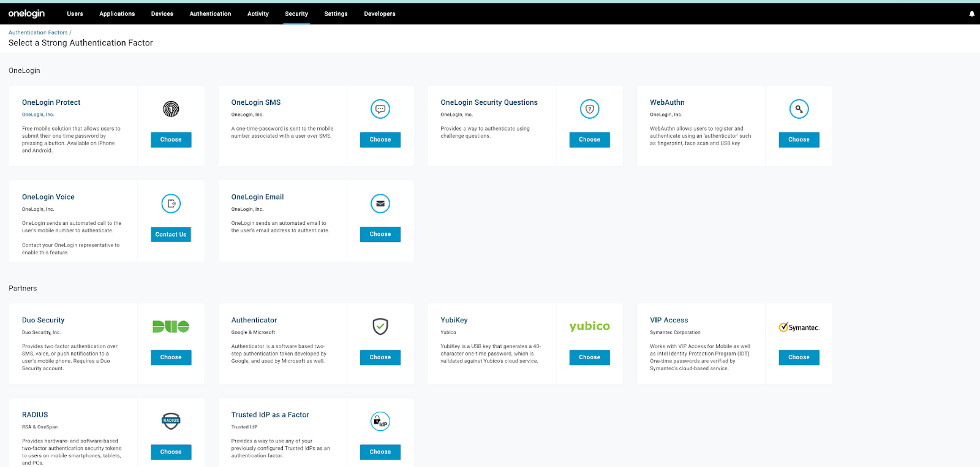The width and height of the screenshot is (980, 467).
Task: Click the Google & Microsoft vendor label
Action: point(253,332)
